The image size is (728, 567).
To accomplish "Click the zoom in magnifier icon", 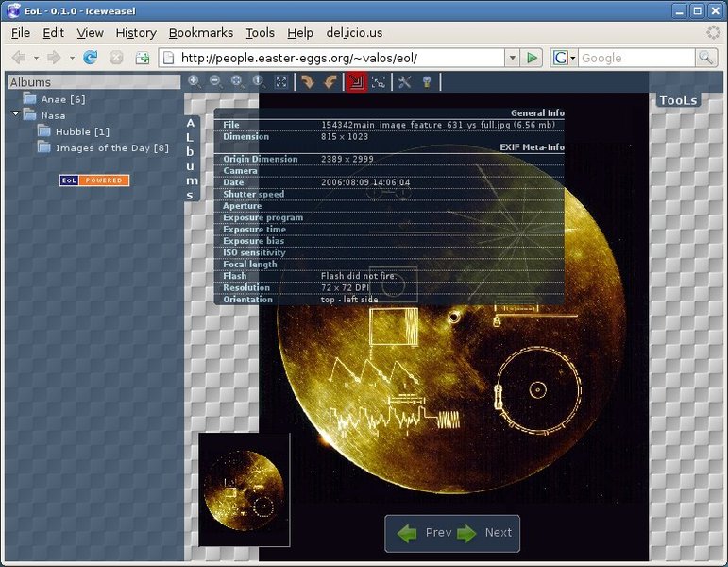I will pos(195,82).
